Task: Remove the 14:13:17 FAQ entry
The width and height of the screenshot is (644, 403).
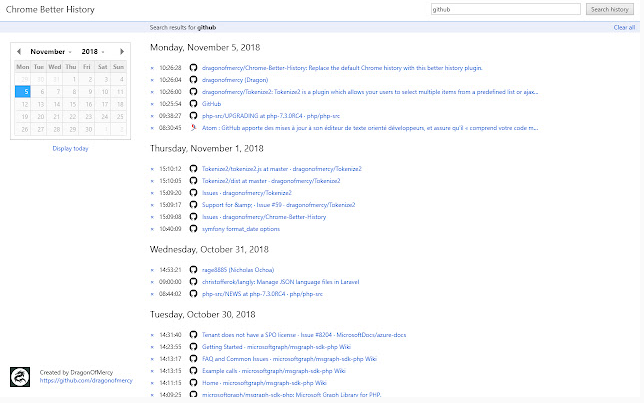Action: pos(152,359)
